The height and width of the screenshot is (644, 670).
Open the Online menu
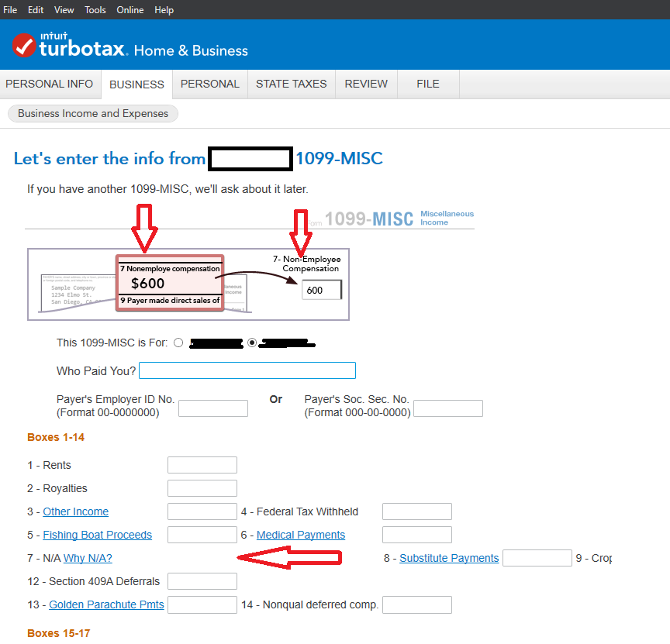pyautogui.click(x=130, y=10)
